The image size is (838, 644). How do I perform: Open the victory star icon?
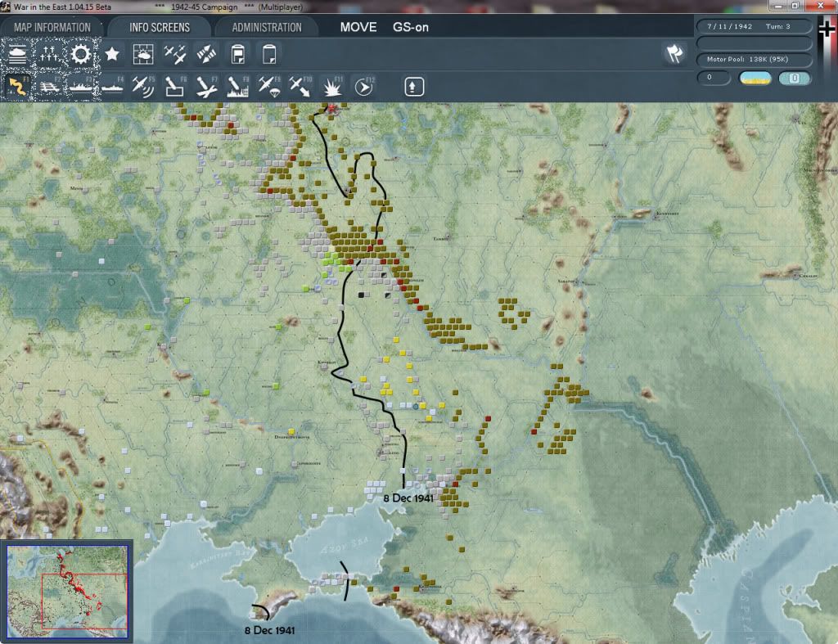[111, 54]
